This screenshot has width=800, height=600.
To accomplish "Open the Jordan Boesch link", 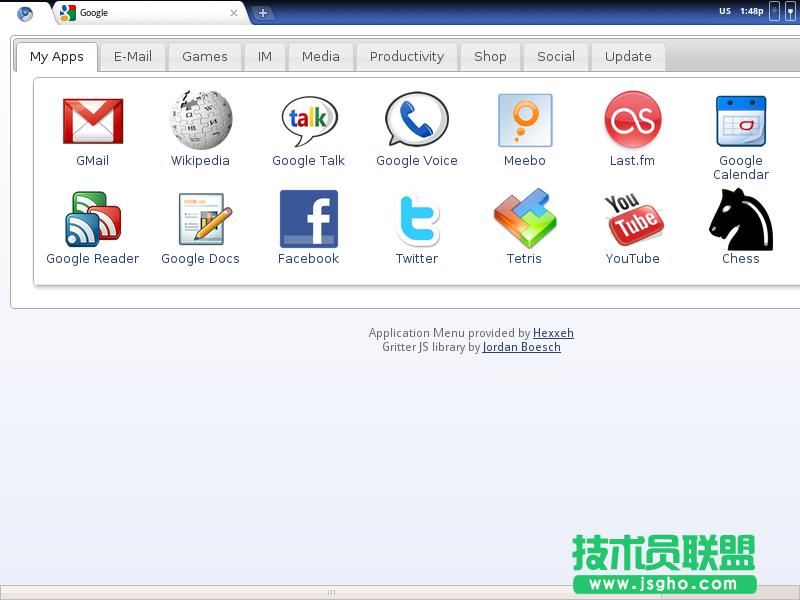I will point(522,347).
